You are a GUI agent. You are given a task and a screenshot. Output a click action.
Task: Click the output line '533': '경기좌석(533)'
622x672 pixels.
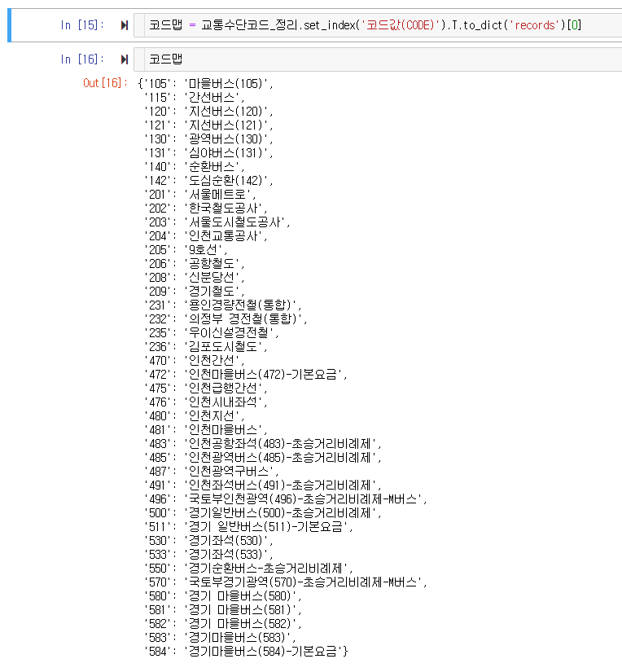(x=208, y=555)
